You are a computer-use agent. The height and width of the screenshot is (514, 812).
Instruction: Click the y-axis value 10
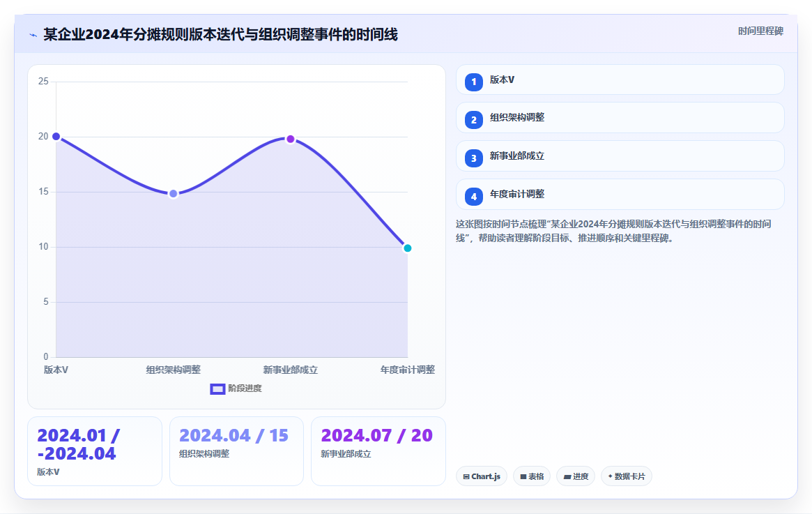(43, 247)
